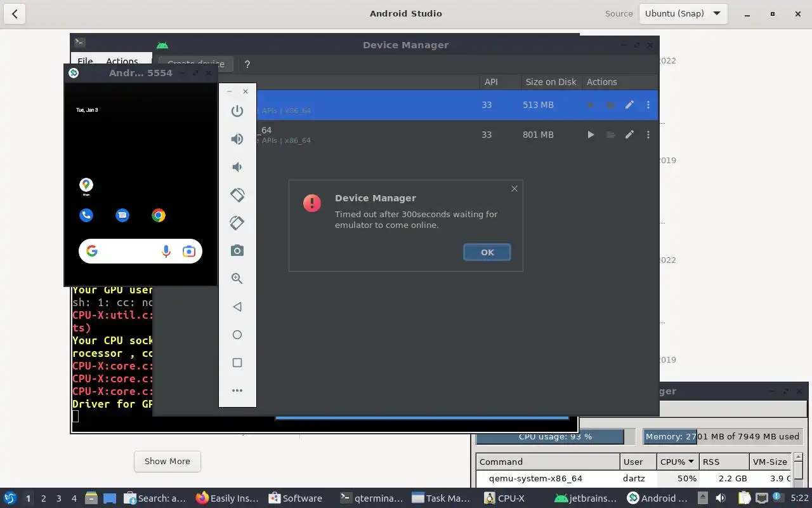Go back using the Software back arrow button
This screenshot has height=508, width=812.
[15, 13]
